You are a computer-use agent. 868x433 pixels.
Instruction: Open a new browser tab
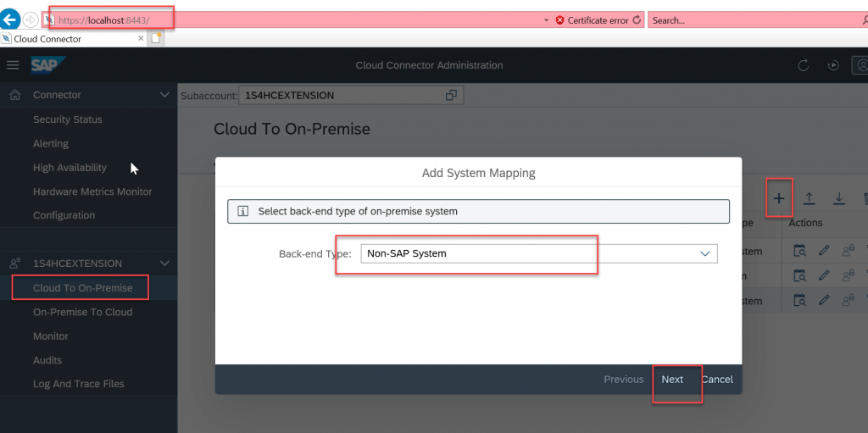pyautogui.click(x=156, y=39)
